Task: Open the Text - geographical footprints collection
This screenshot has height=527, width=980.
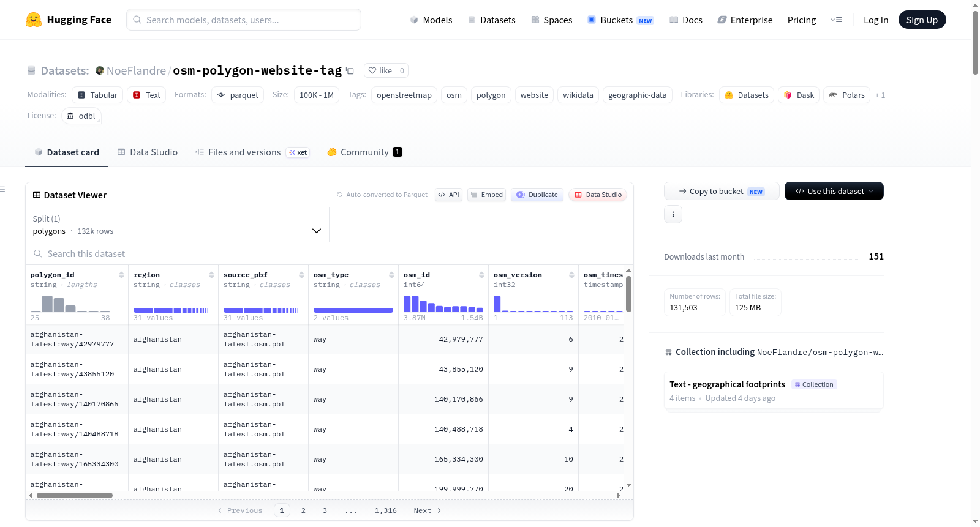Action: coord(774,391)
